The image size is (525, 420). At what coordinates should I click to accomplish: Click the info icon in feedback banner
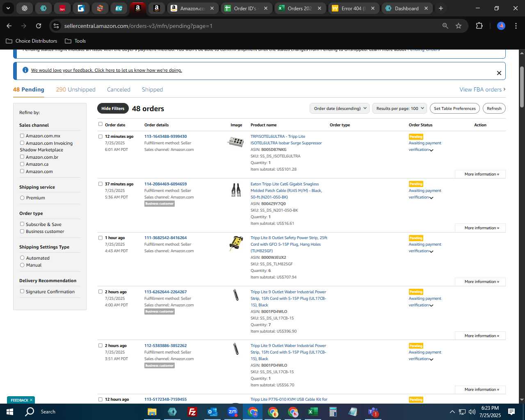coord(25,70)
